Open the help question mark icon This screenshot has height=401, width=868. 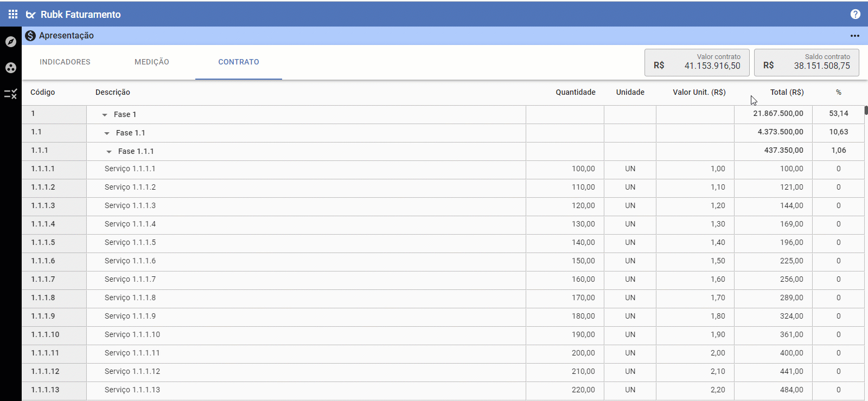point(856,14)
